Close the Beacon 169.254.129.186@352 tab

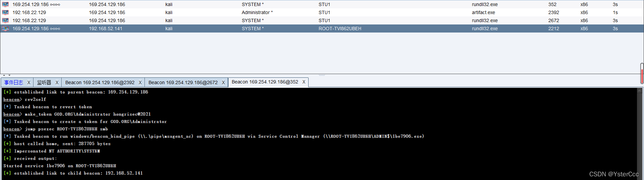tap(304, 82)
